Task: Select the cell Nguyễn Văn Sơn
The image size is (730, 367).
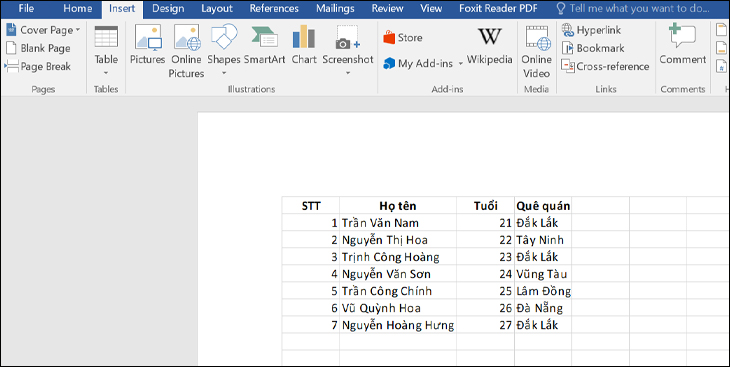Action: (398, 274)
